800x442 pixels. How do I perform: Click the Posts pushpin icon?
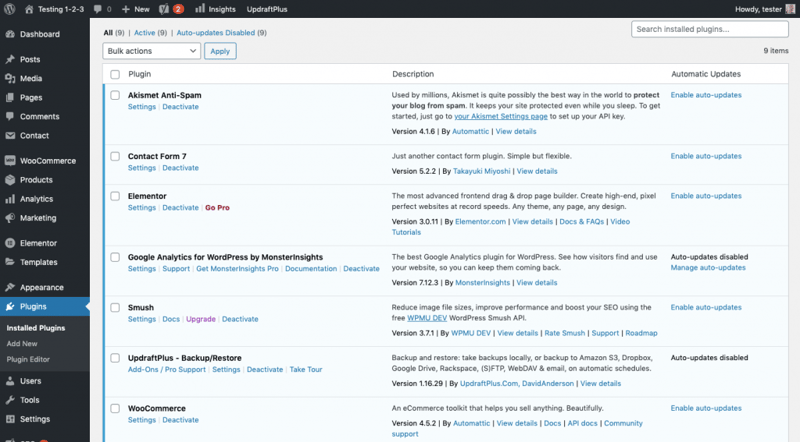[x=10, y=59]
